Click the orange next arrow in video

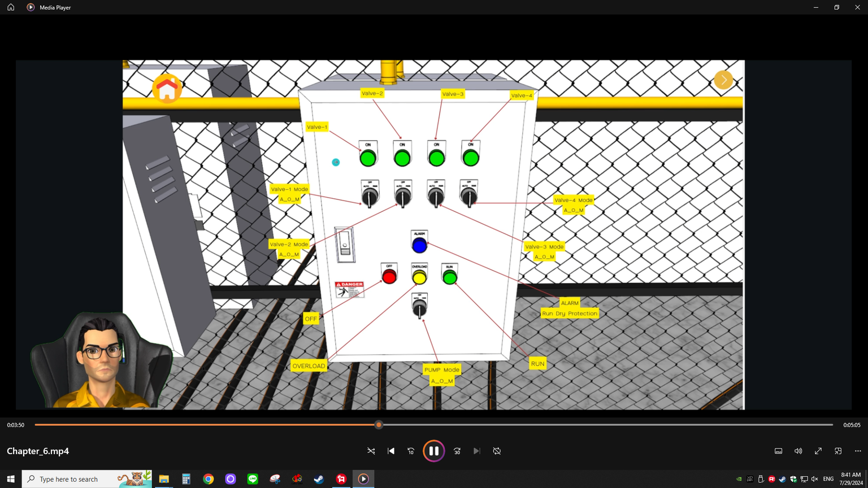(723, 80)
